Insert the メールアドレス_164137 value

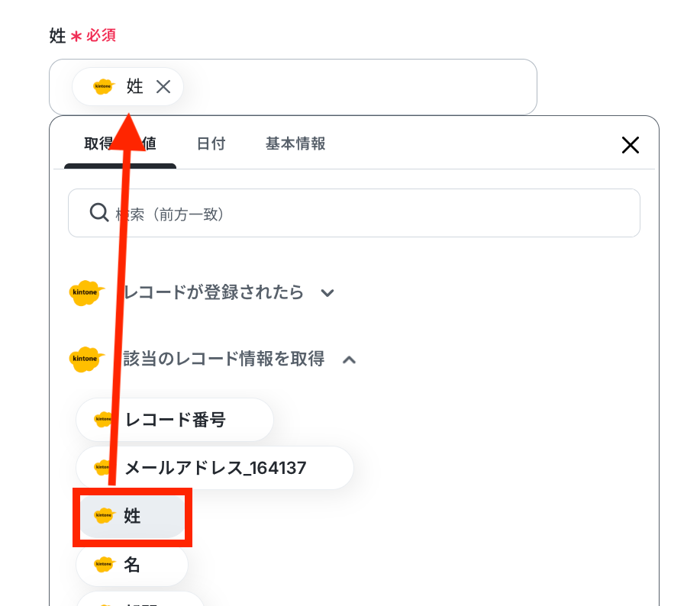coord(215,468)
